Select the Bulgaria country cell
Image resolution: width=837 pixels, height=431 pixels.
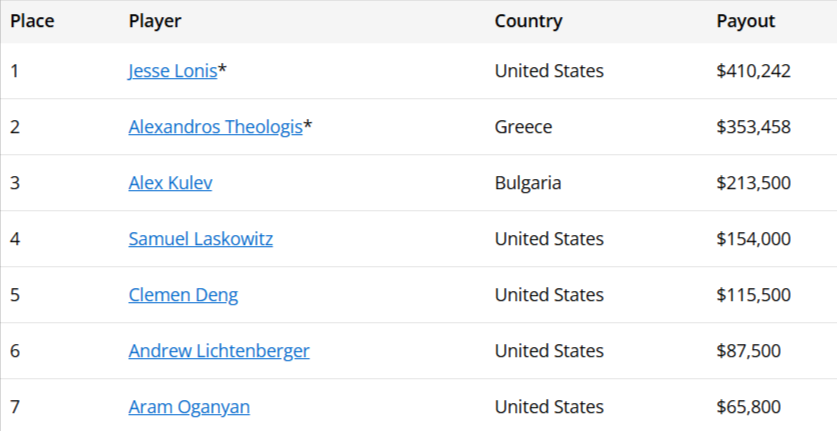click(x=528, y=183)
